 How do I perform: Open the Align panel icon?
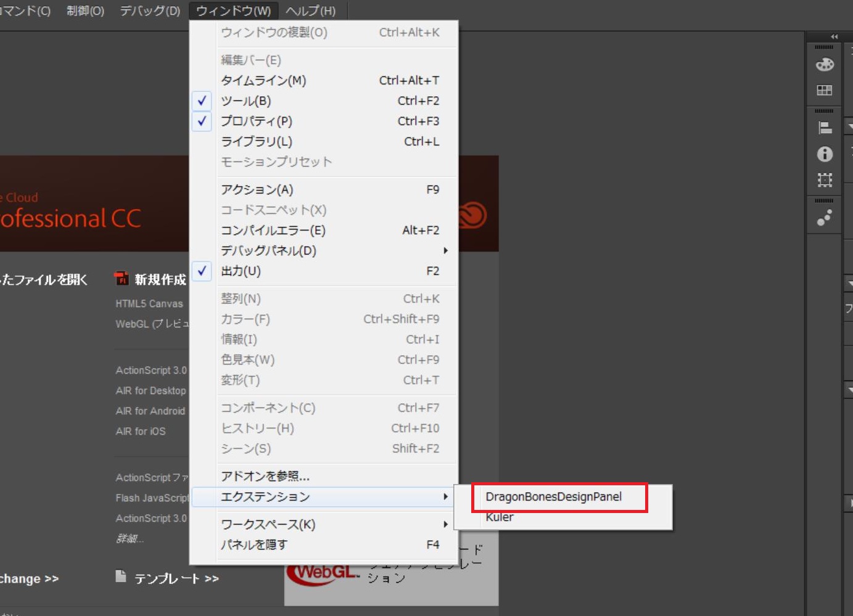[825, 128]
